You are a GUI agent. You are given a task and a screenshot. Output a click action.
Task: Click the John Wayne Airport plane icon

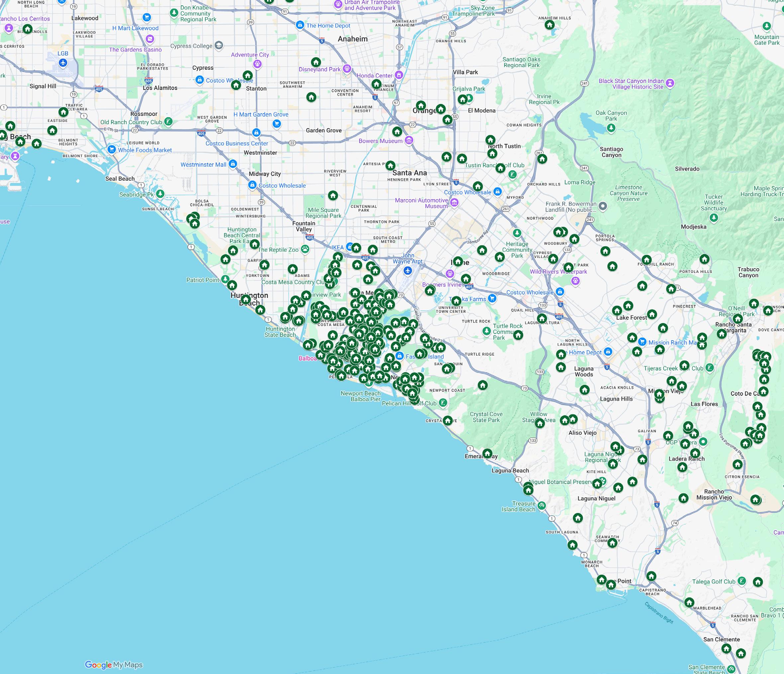pos(408,271)
